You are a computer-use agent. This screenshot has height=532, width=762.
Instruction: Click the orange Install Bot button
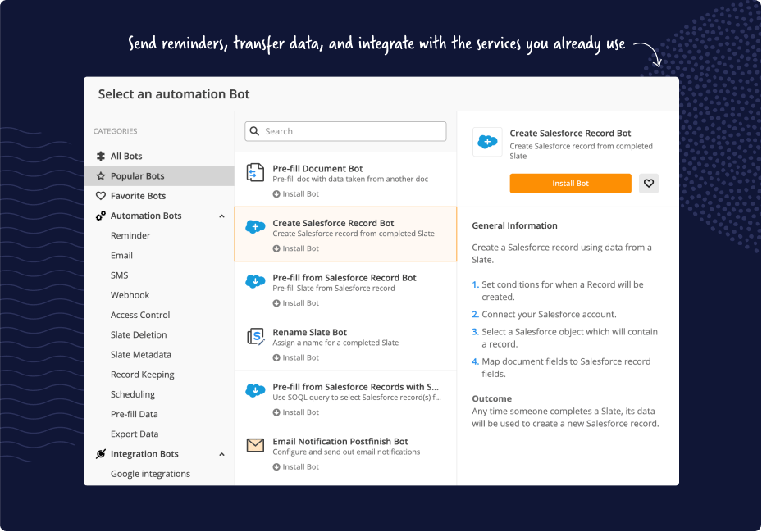coord(570,183)
